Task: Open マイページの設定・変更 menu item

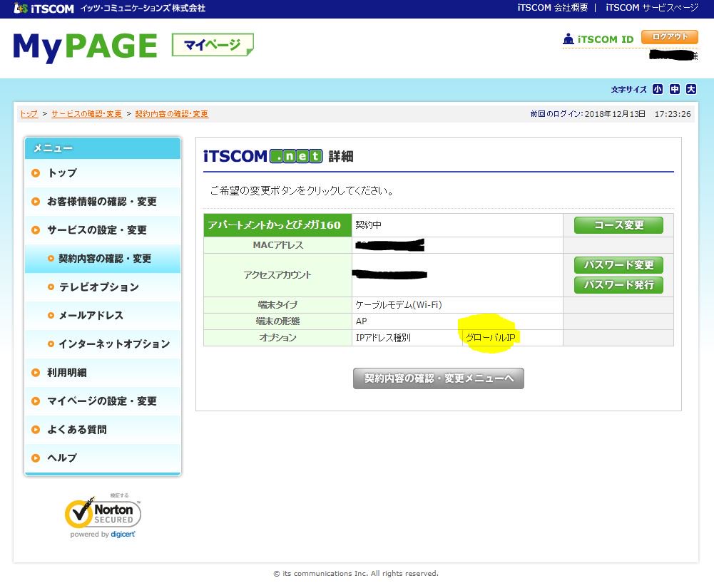Action: [103, 401]
